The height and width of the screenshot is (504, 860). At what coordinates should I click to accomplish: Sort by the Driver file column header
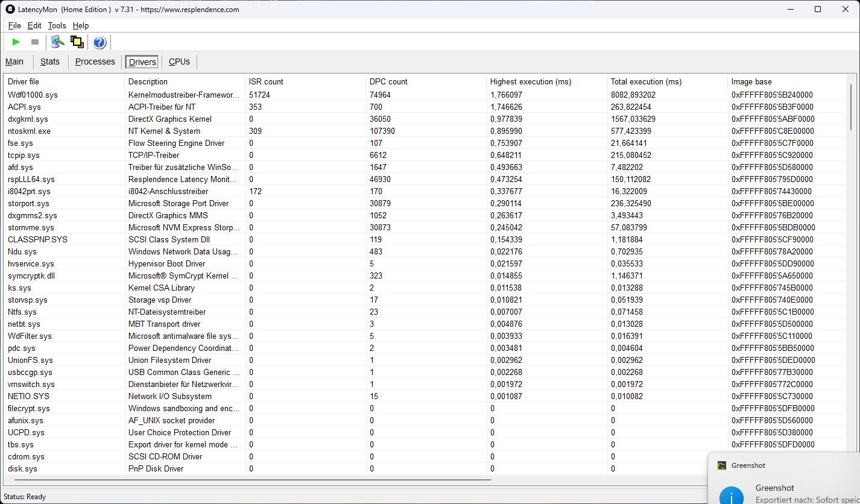[64, 81]
